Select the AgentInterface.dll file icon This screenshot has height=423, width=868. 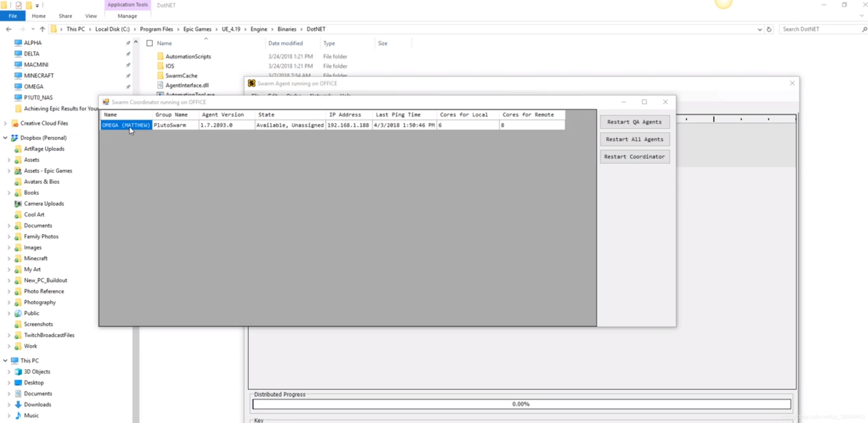click(160, 85)
